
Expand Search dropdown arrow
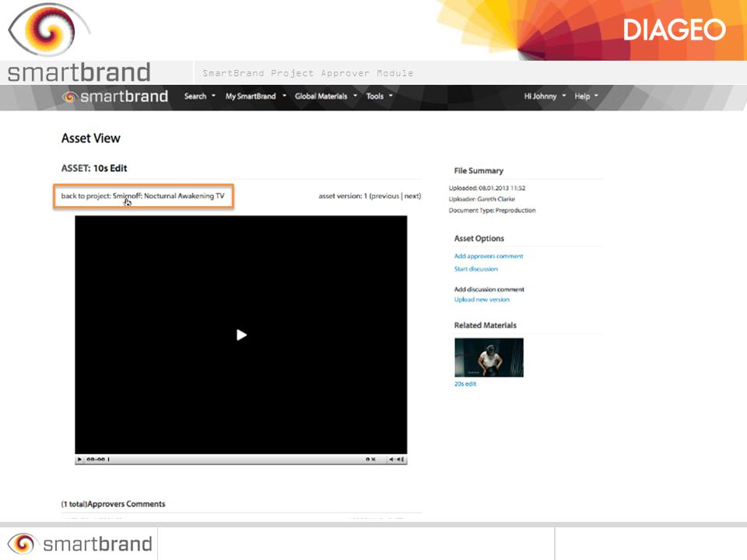click(213, 96)
